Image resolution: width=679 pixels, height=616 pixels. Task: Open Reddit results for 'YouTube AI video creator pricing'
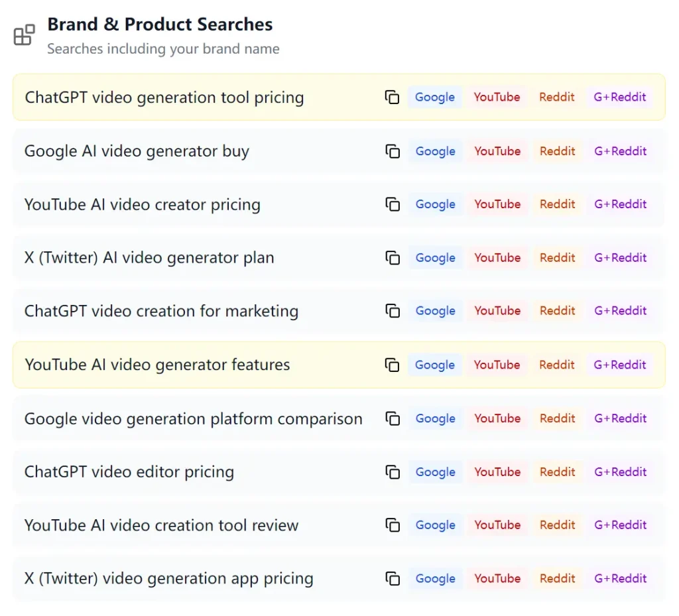pyautogui.click(x=557, y=204)
